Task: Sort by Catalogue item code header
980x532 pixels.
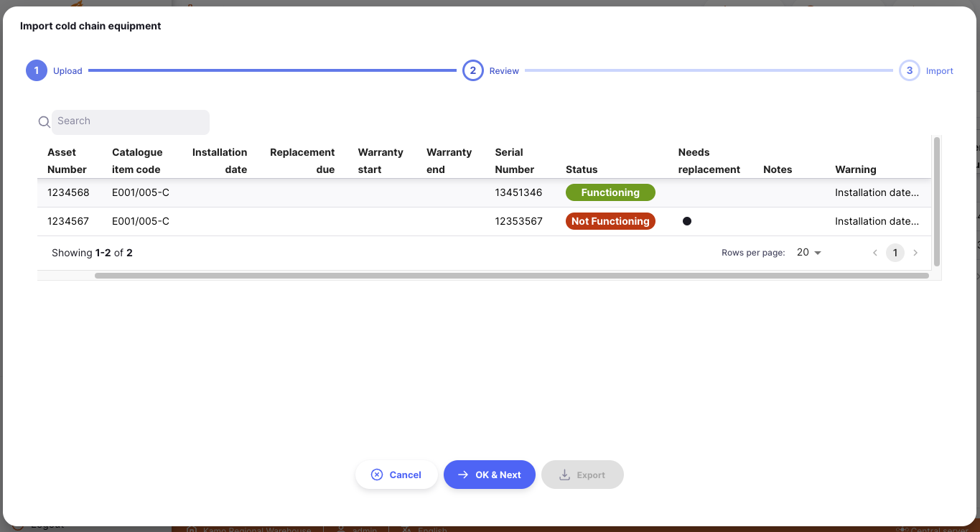Action: coord(137,161)
